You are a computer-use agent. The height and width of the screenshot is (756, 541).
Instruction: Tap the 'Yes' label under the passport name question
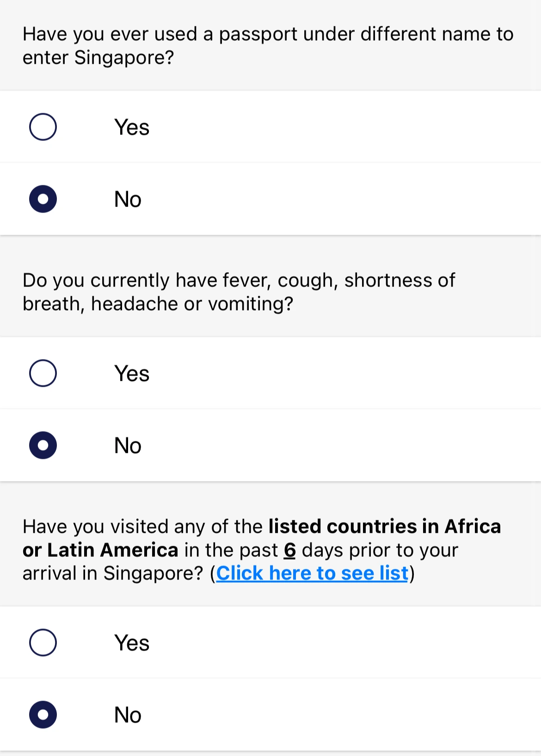point(132,127)
